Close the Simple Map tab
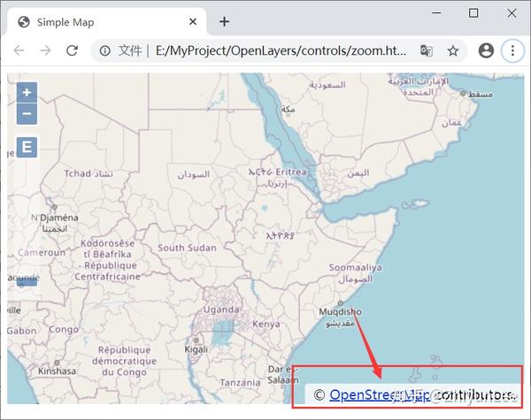The width and height of the screenshot is (531, 420). (193, 22)
